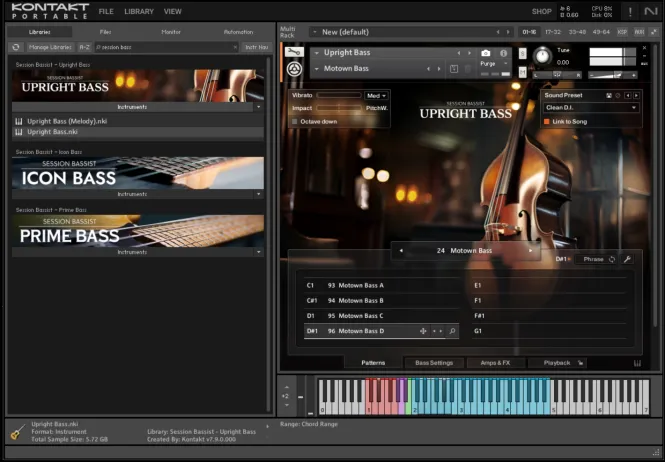Image resolution: width=665 pixels, height=462 pixels.
Task: Click the circular instrument logo under wrench
Action: pos(294,69)
